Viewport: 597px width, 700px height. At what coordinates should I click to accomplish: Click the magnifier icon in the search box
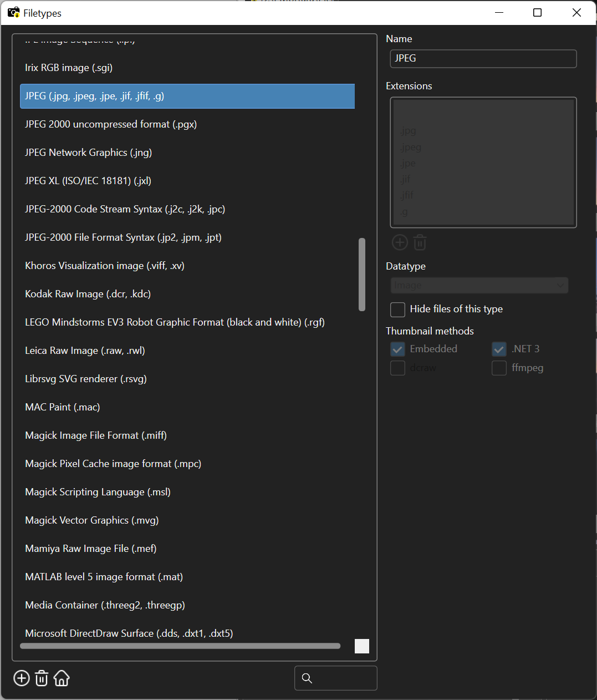click(x=307, y=678)
